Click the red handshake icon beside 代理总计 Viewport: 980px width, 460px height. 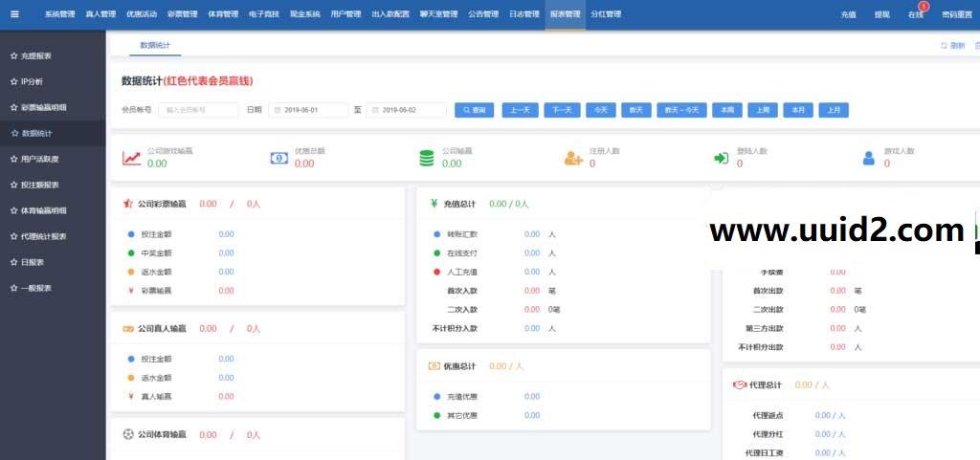point(739,385)
